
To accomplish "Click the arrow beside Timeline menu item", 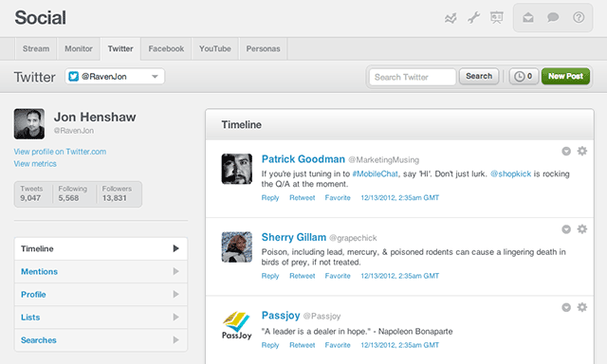I will click(175, 248).
